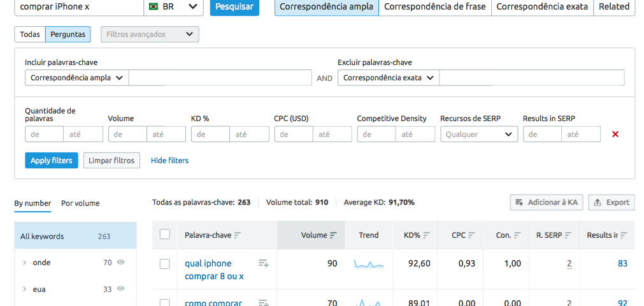Focus KD % 'de' field
The width and height of the screenshot is (644, 306).
point(211,134)
